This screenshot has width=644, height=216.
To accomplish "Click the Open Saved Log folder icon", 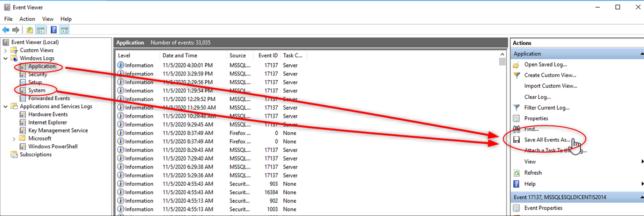I will tap(516, 65).
